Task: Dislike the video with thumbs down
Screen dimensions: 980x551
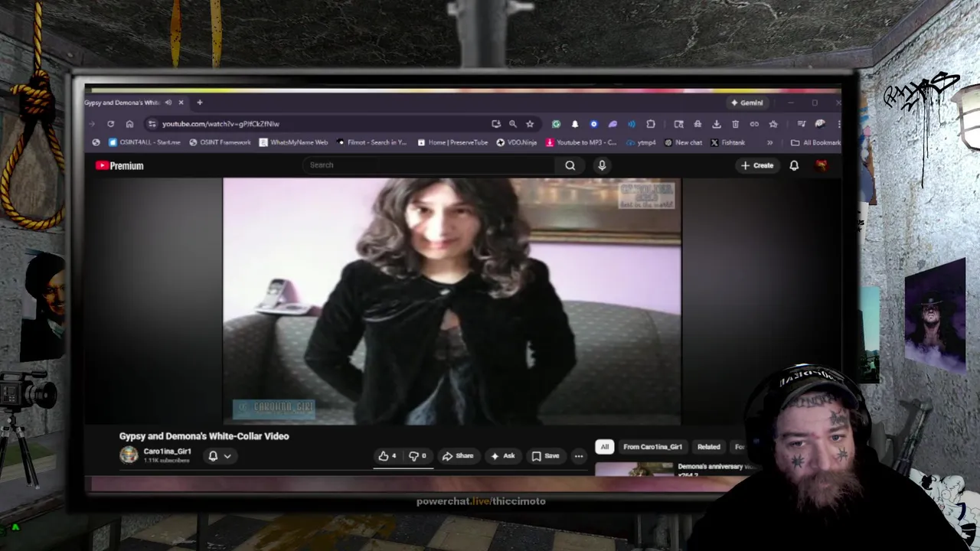Action: tap(417, 456)
